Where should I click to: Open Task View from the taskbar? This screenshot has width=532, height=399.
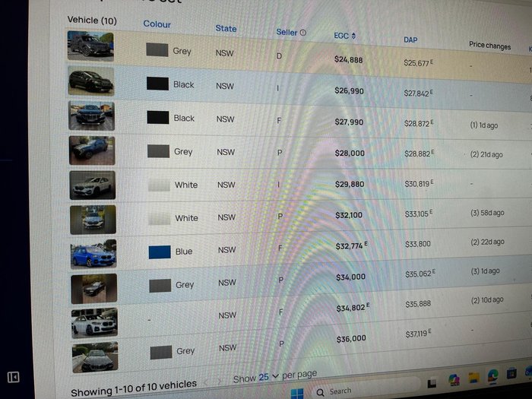[432, 383]
